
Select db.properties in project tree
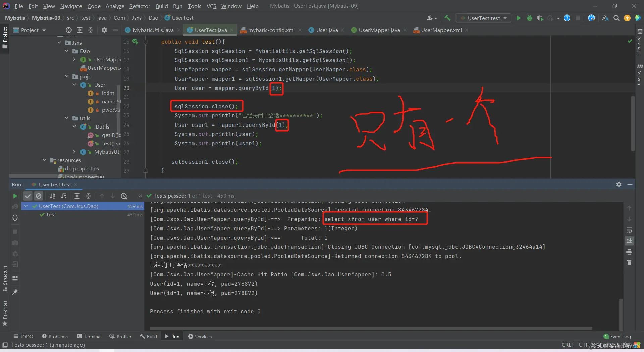pyautogui.click(x=82, y=168)
